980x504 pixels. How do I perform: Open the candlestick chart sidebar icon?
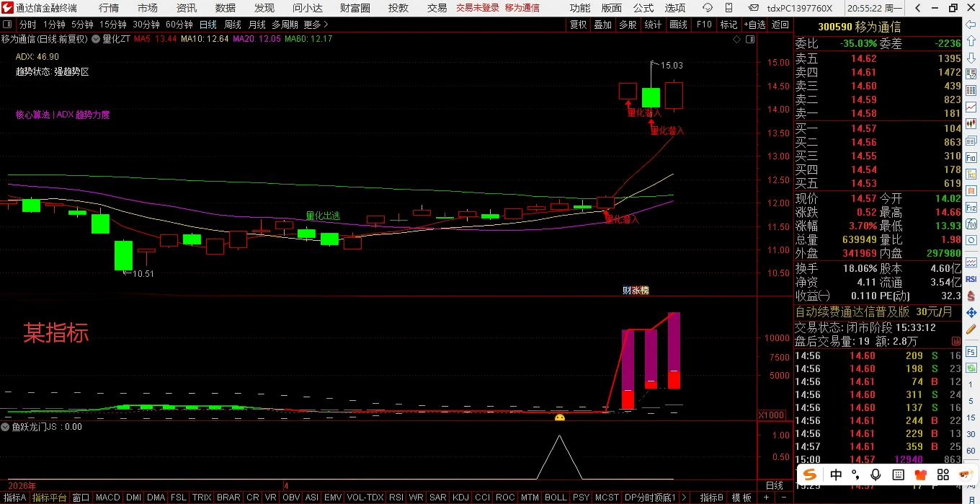(x=971, y=123)
